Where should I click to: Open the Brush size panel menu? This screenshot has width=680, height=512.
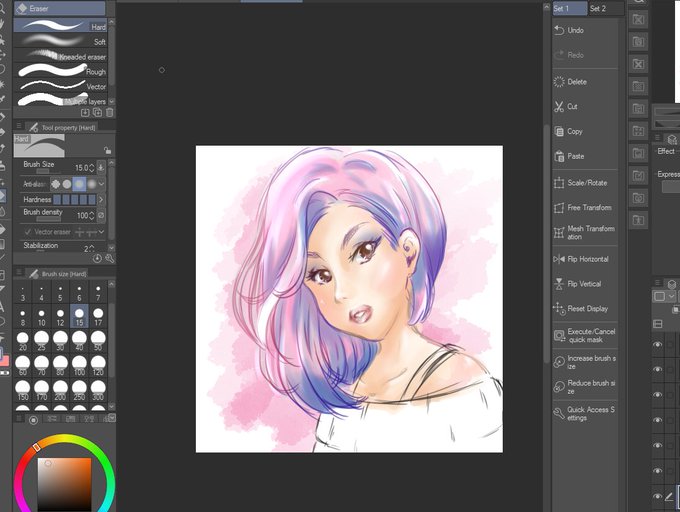[x=19, y=273]
